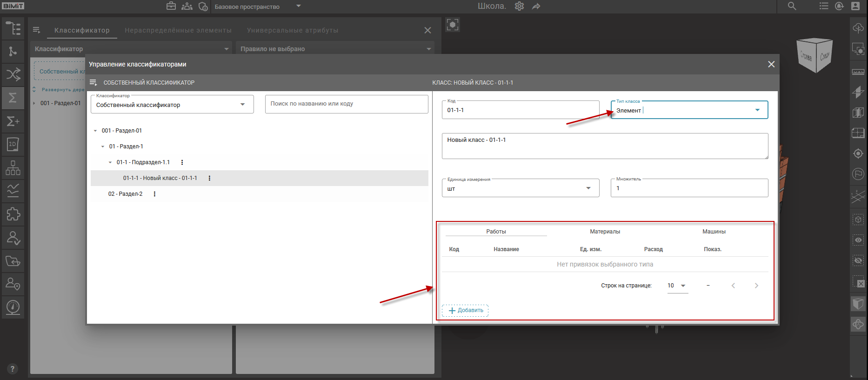
Task: Open the project settings gear next to Школа
Action: [x=519, y=6]
